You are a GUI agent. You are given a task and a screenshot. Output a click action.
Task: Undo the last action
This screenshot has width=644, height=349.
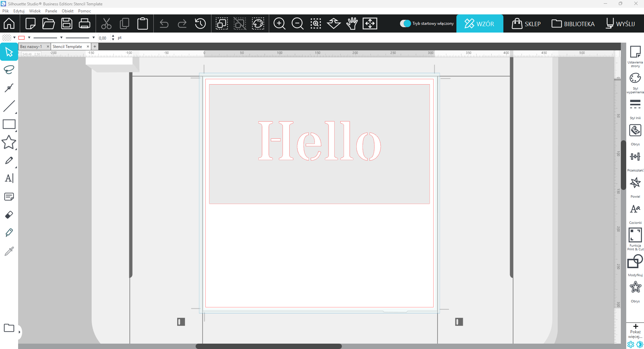[x=164, y=23]
